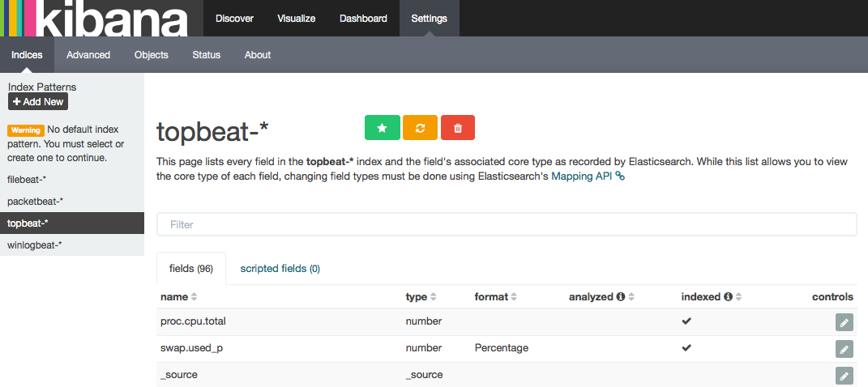Click the red trash delete index button

458,128
